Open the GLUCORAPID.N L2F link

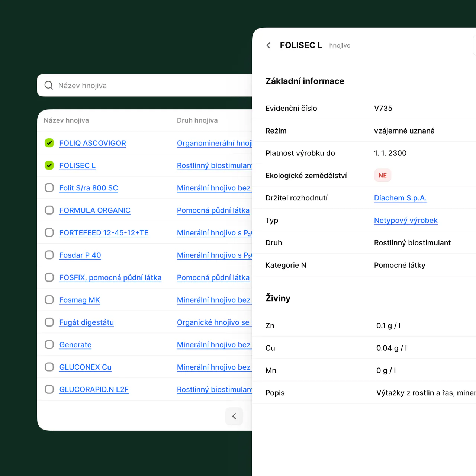pyautogui.click(x=94, y=390)
